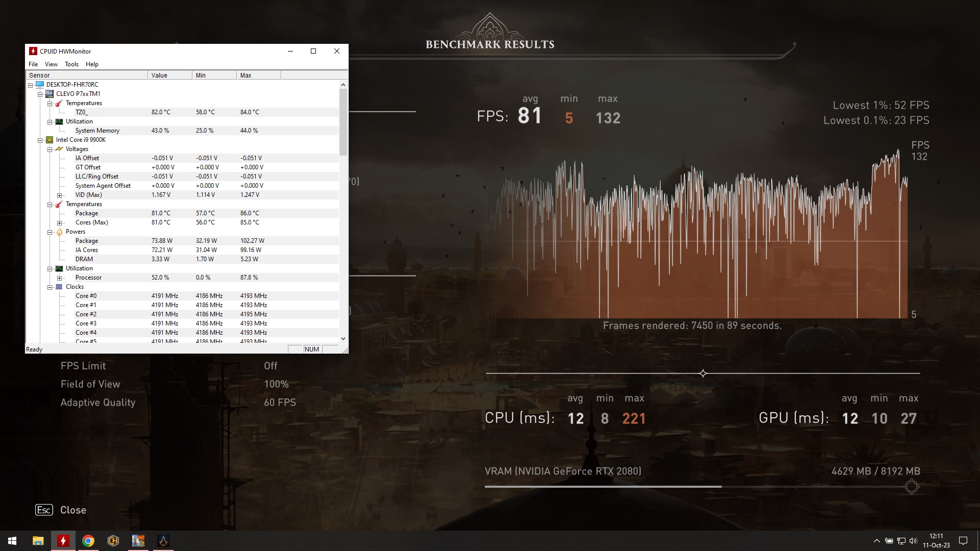Open the Assassin's Creed game taskbar icon

[x=163, y=541]
